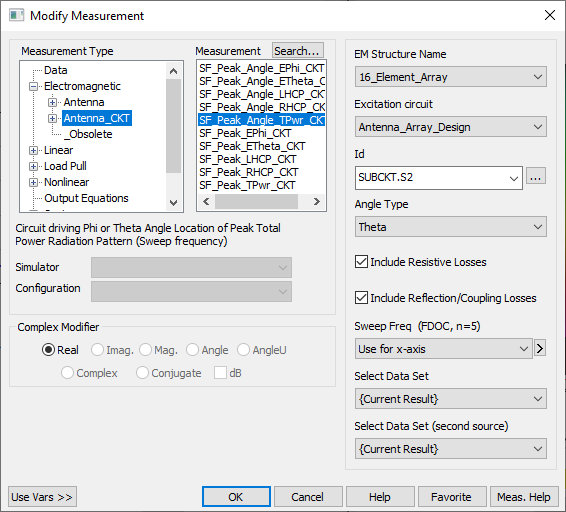Viewport: 566px width, 512px height.
Task: Open the Excitation circuit dropdown
Action: [450, 127]
